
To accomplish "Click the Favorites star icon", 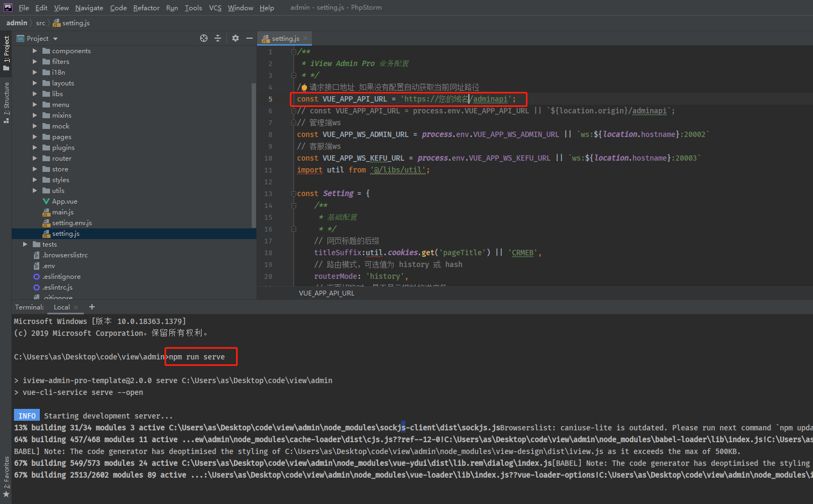I will (6, 494).
